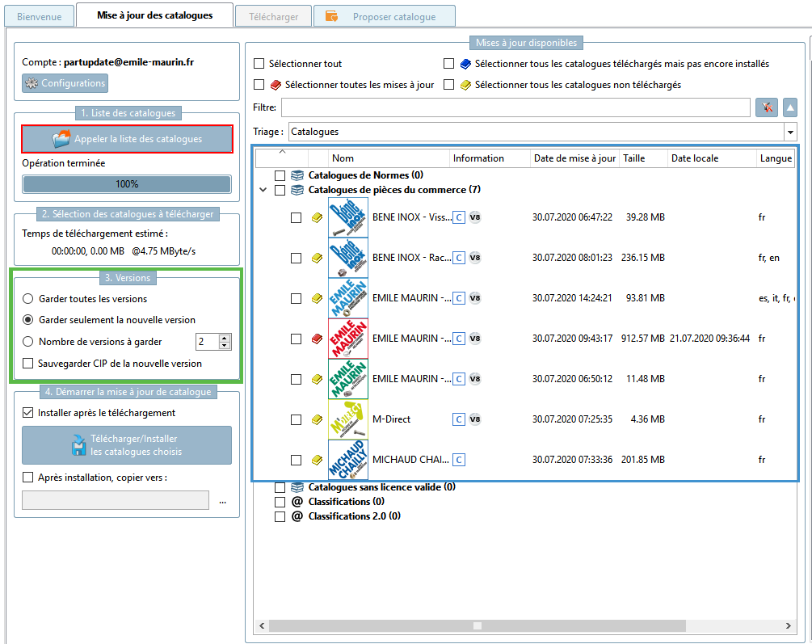This screenshot has height=644, width=812.
Task: Sort by the Taille column header
Action: (x=644, y=158)
